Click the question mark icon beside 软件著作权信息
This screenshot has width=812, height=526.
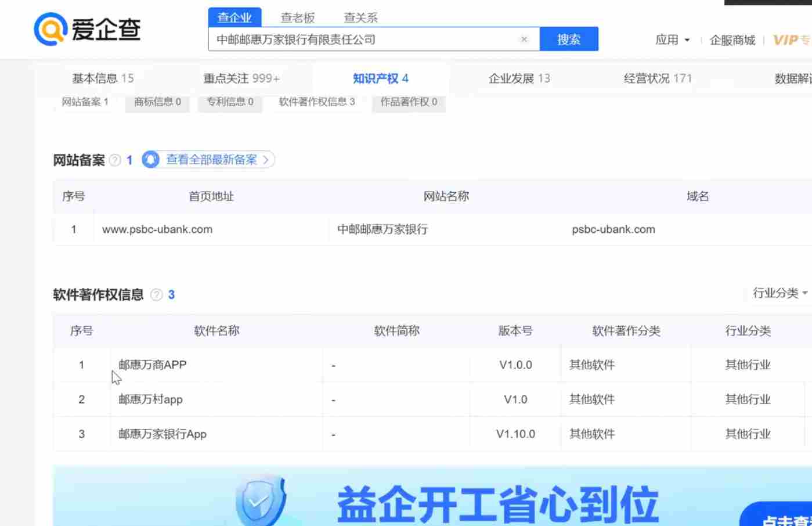[155, 295]
